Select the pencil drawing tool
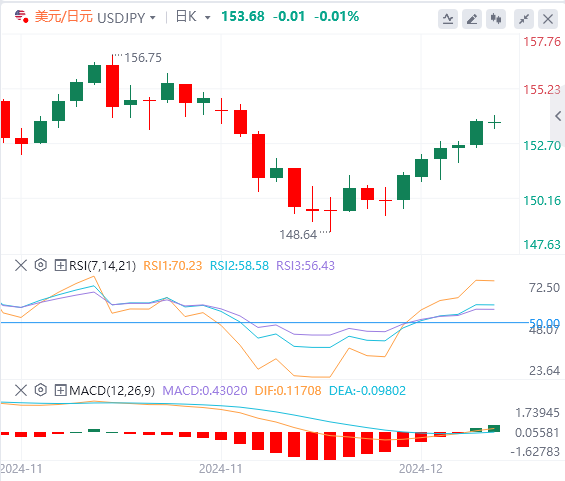This screenshot has width=565, height=481. 472,19
